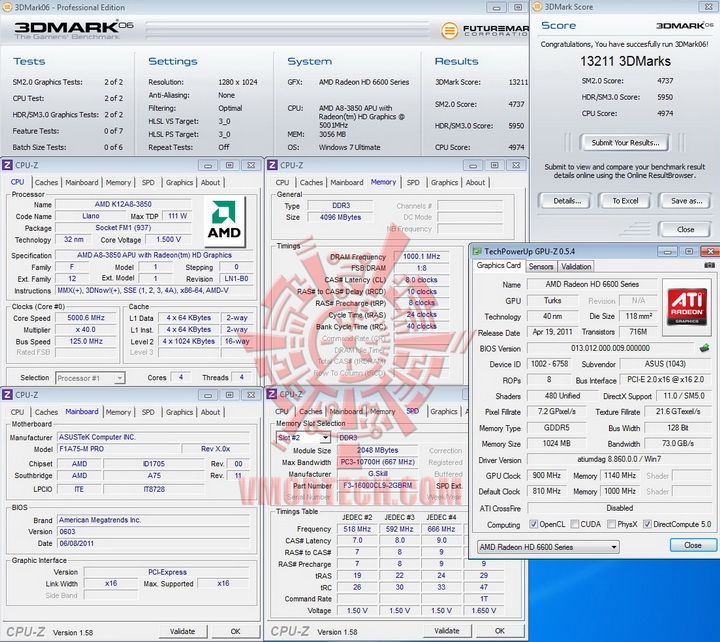Select the Graphics Card tab in GPU-Z
This screenshot has height=642, width=720.
pos(499,265)
